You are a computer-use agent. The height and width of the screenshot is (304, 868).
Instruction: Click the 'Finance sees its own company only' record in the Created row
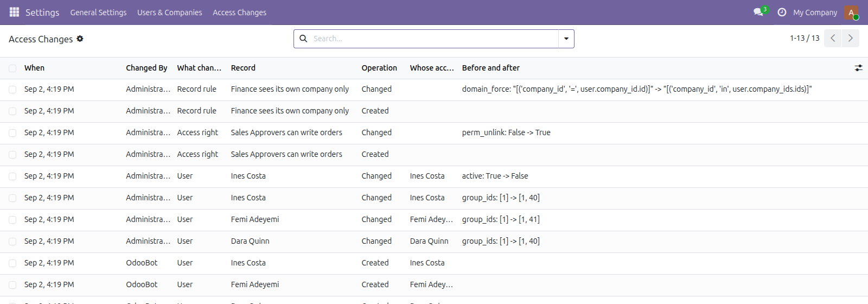pyautogui.click(x=290, y=111)
